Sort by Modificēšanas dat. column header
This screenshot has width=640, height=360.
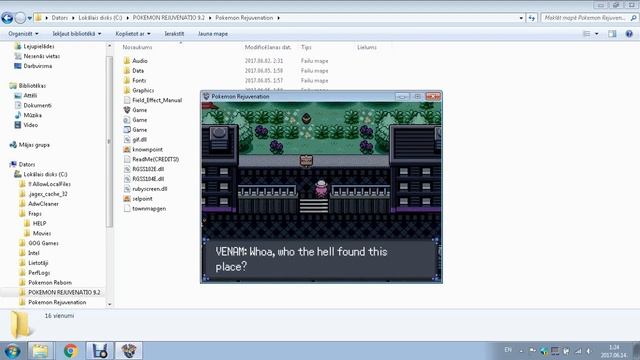pyautogui.click(x=268, y=47)
